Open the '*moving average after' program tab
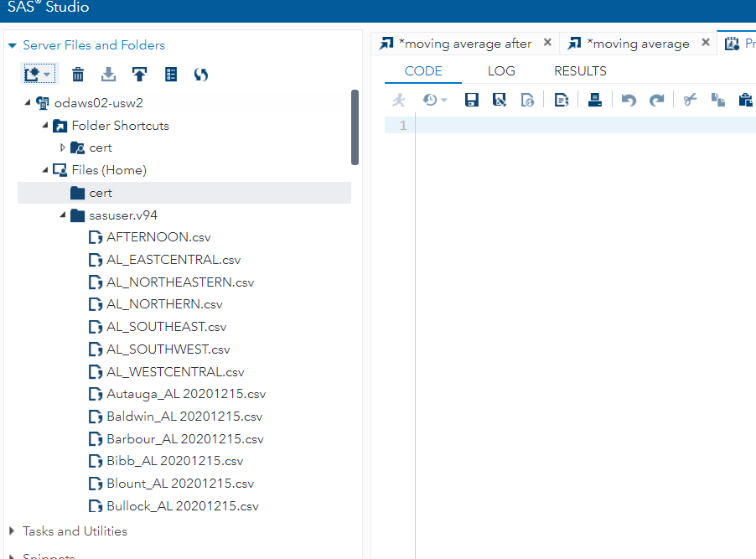 pyautogui.click(x=465, y=44)
